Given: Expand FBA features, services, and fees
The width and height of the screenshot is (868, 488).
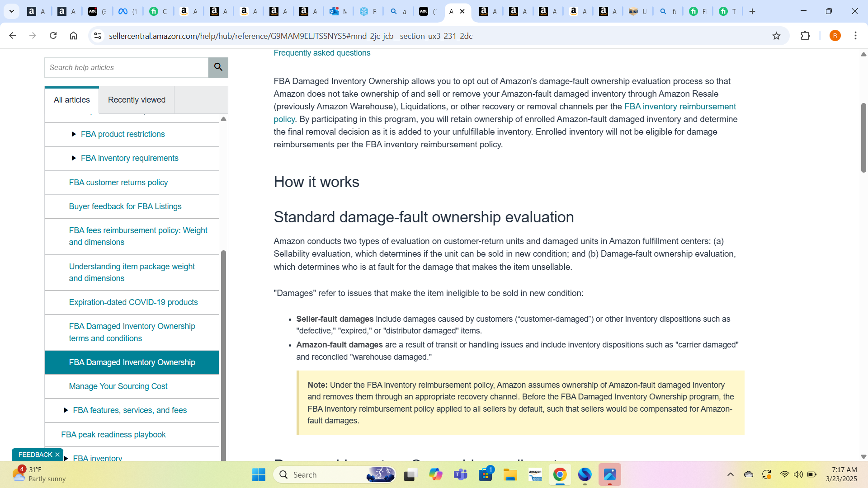Looking at the screenshot, I should point(66,410).
